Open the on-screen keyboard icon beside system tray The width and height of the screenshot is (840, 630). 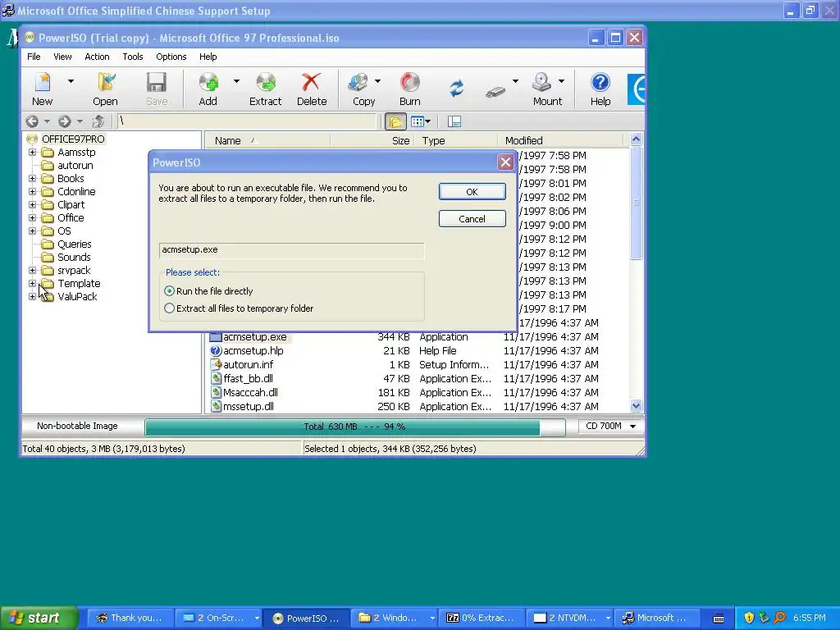(x=719, y=619)
